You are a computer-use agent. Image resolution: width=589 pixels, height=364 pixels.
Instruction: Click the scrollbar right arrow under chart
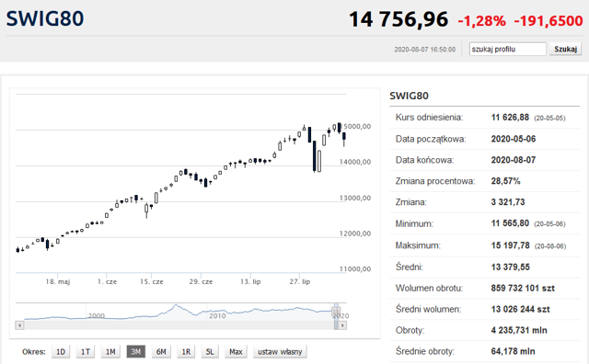click(342, 325)
